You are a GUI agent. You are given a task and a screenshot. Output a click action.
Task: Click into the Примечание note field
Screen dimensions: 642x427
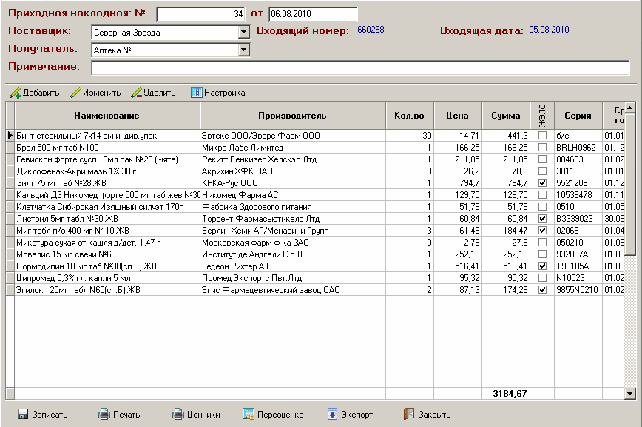coord(360,68)
